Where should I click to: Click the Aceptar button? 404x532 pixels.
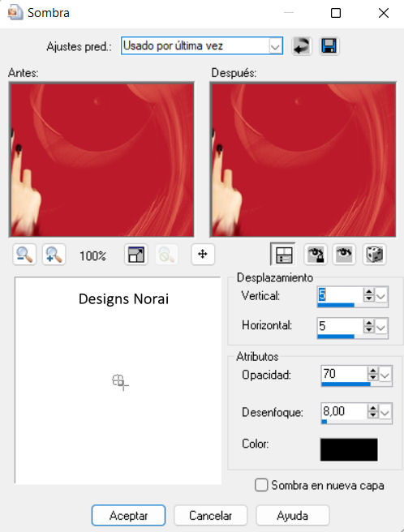pos(128,516)
